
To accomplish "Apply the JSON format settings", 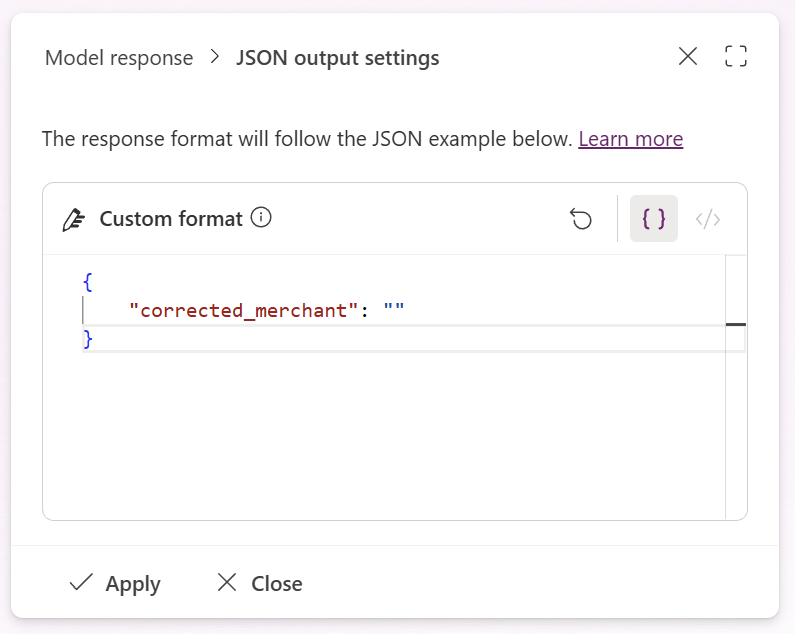I will coord(115,583).
